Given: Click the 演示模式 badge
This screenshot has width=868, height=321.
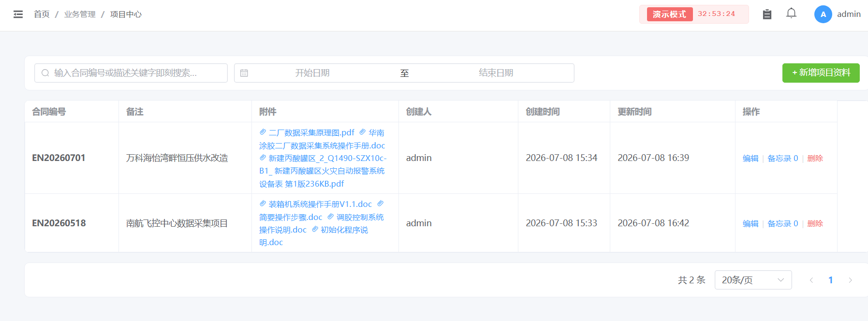Looking at the screenshot, I should click(669, 15).
